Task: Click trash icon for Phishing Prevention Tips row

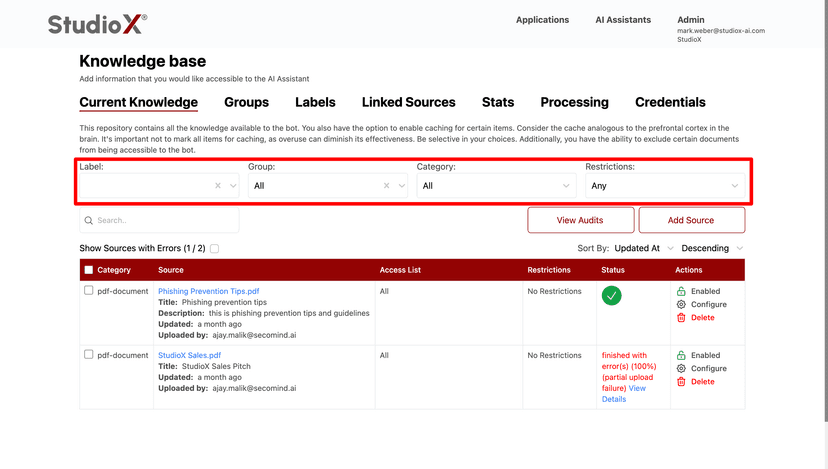Action: tap(681, 317)
